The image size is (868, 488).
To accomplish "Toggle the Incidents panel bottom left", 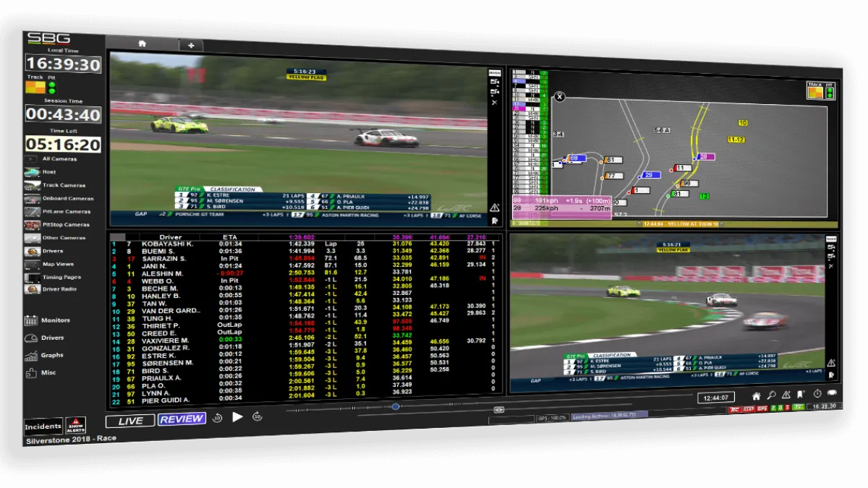I will coord(43,426).
